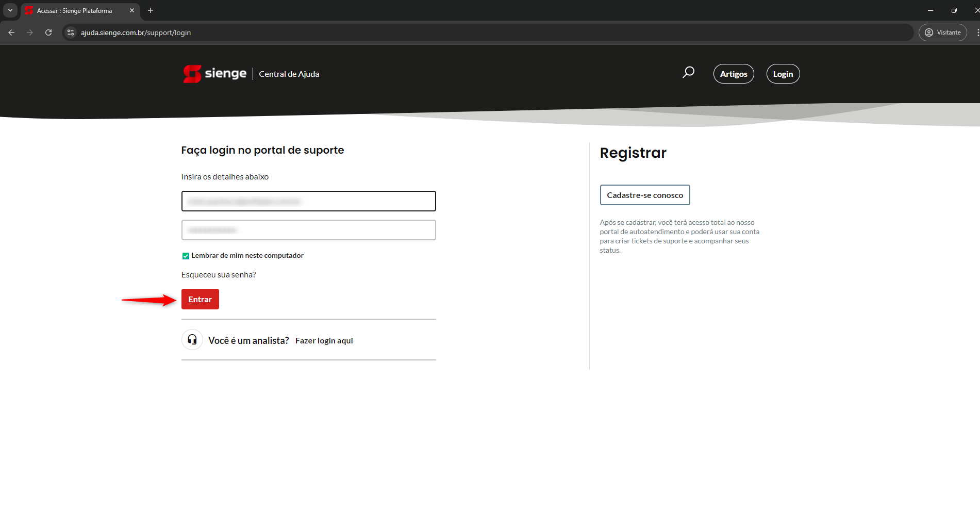Open the Artigos menu item
This screenshot has height=527, width=980.
coord(734,74)
